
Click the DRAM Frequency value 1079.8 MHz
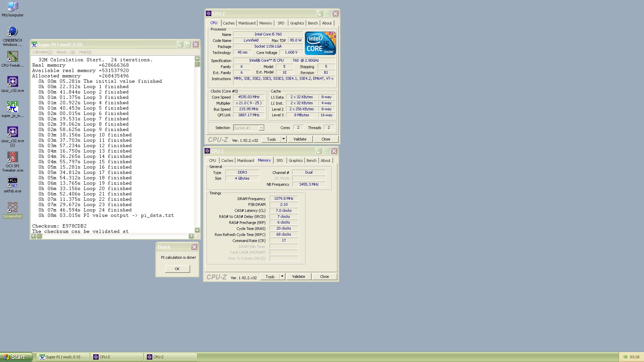click(284, 198)
